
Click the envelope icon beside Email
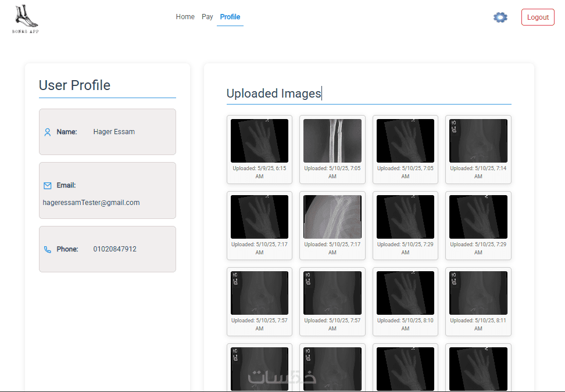pyautogui.click(x=48, y=186)
